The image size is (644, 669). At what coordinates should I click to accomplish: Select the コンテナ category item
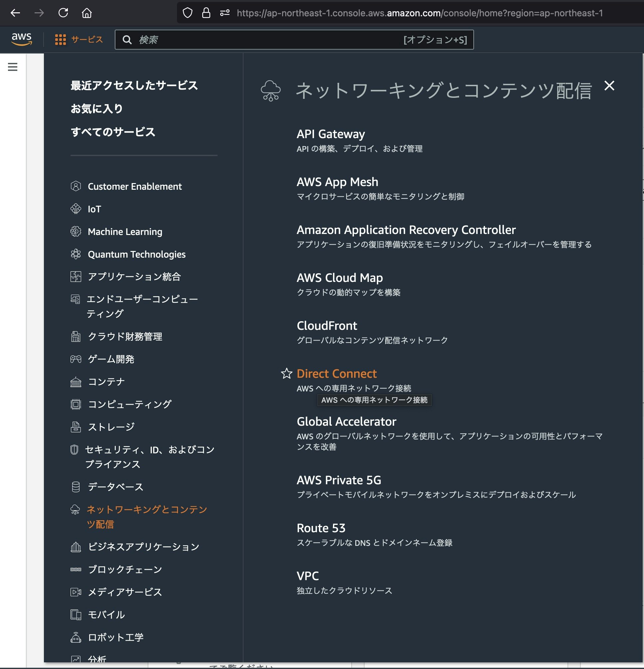pos(106,382)
